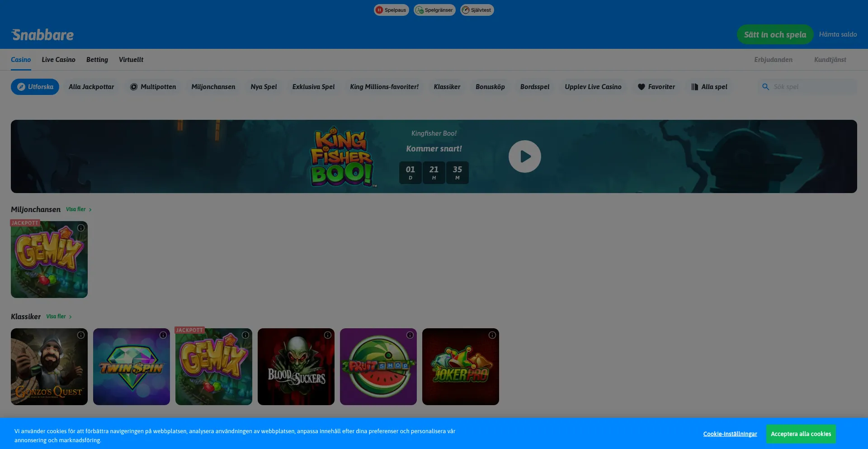
Task: Focus the Sök spel search field
Action: 807,87
